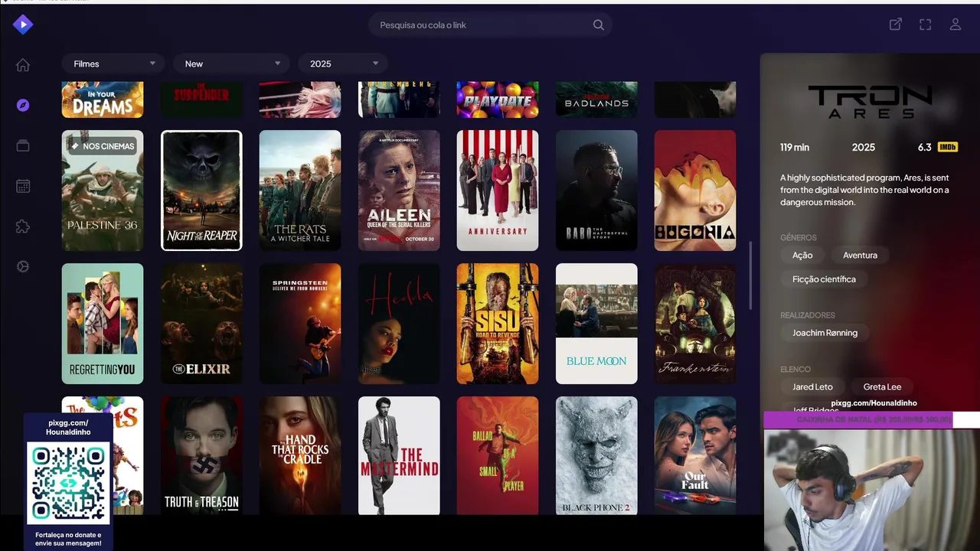The height and width of the screenshot is (551, 980).
Task: Open the user profile icon
Action: pyautogui.click(x=955, y=24)
